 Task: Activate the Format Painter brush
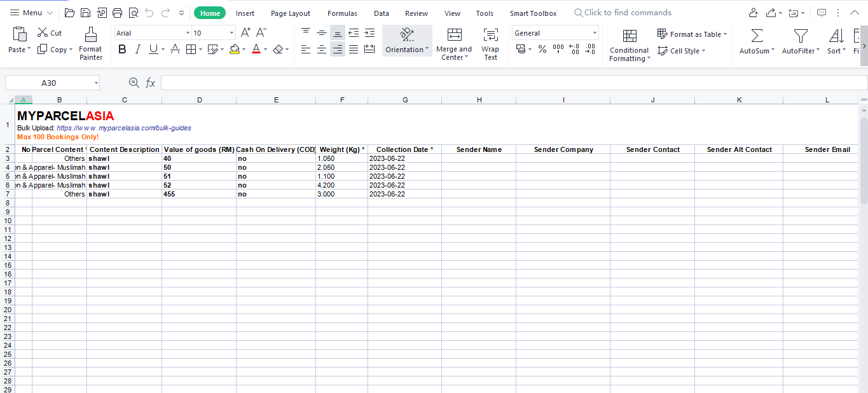pos(91,44)
